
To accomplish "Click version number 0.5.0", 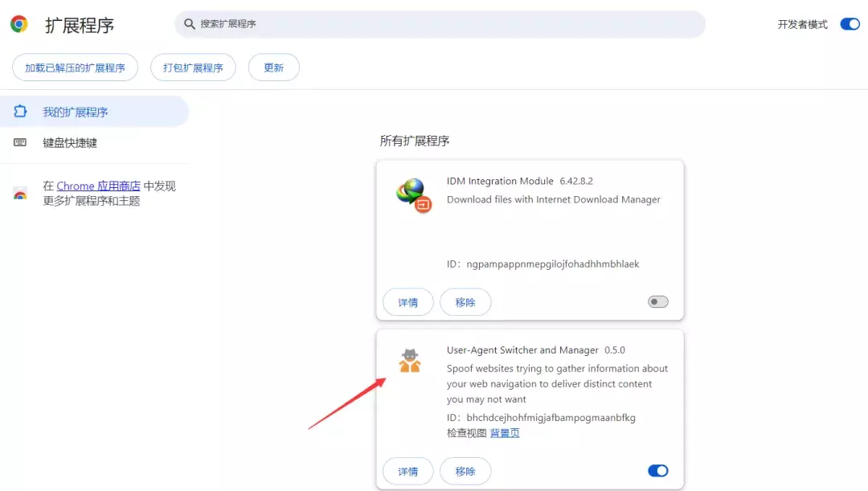I will coord(615,350).
